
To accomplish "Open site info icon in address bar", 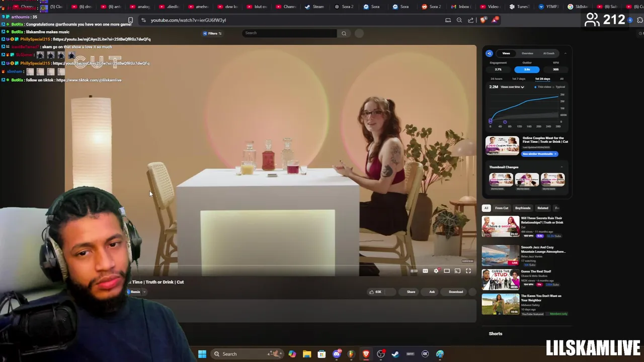I will [x=143, y=20].
